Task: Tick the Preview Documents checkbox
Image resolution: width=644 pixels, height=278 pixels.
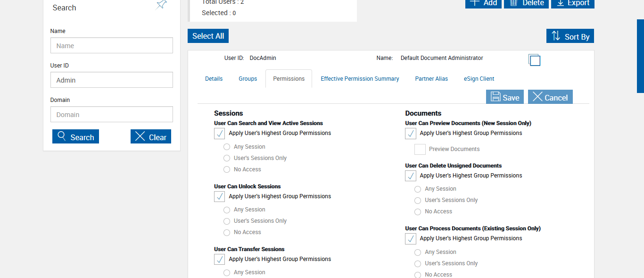Action: pyautogui.click(x=420, y=149)
